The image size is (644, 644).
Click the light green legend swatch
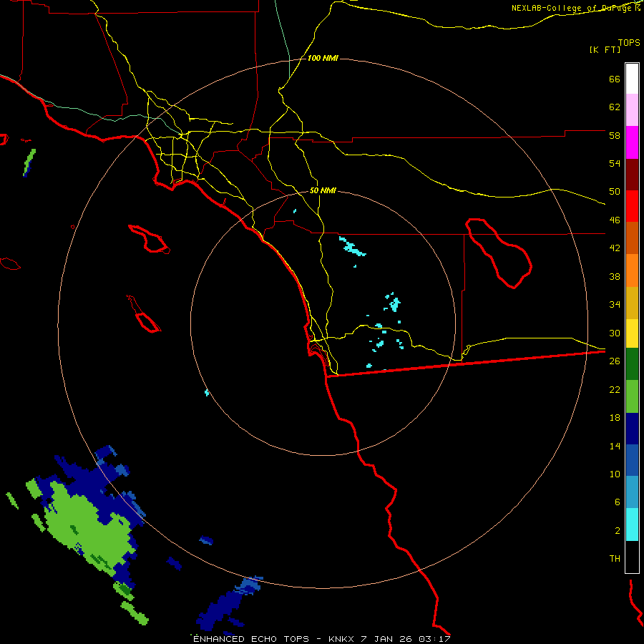tap(632, 396)
